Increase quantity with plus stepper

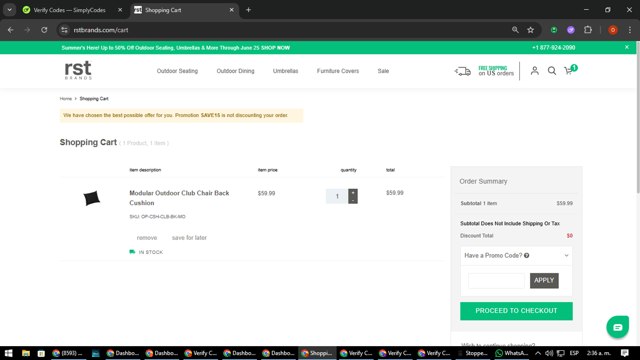tap(353, 193)
